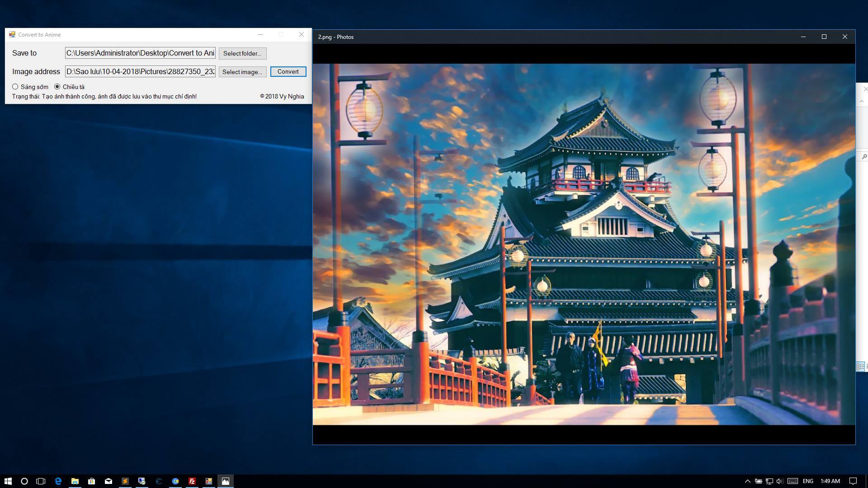868x488 pixels.
Task: Open Microsoft Edge from the taskbar
Action: (57, 481)
